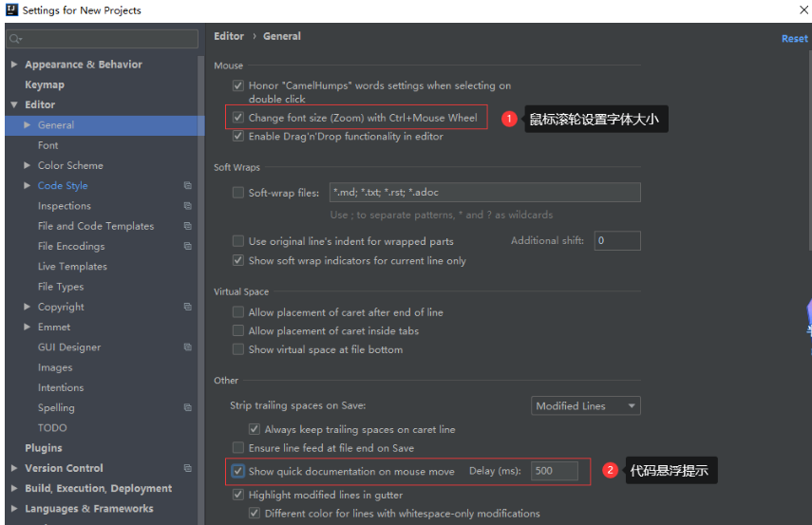812x525 pixels.
Task: Expand Build, Execution, Deployment node arrow
Action: point(14,488)
